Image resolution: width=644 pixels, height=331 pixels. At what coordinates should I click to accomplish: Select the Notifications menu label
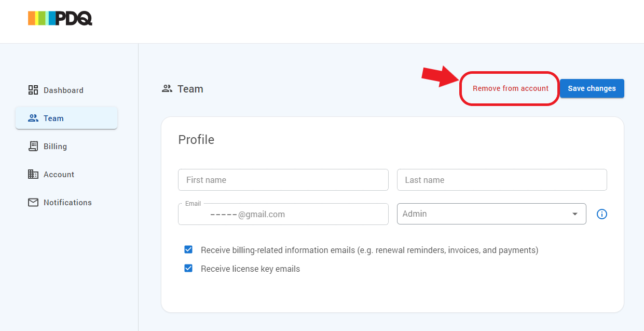click(x=67, y=203)
